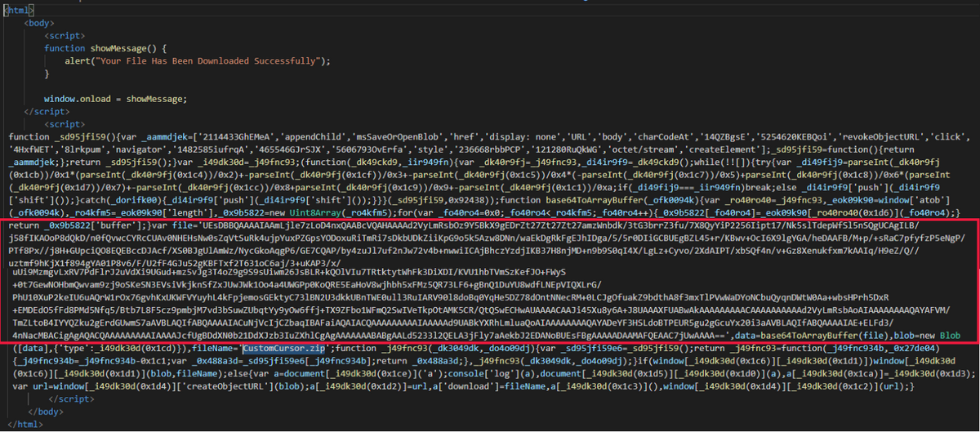The height and width of the screenshot is (432, 980).
Task: Click the opening <body> tag
Action: click(38, 24)
